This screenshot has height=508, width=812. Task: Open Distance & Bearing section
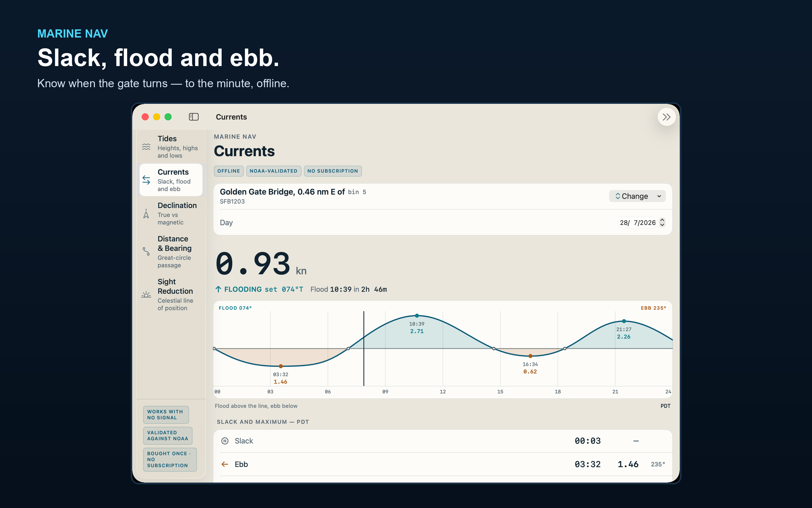(x=171, y=252)
